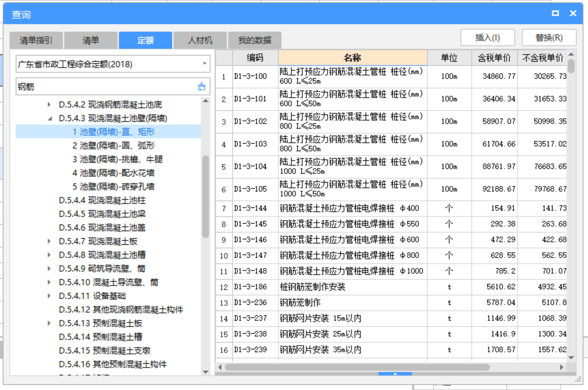Image resolution: width=588 pixels, height=390 pixels.
Task: Select tree item 5 池壁(隔墙)-砖穿孔墙
Action: click(113, 187)
